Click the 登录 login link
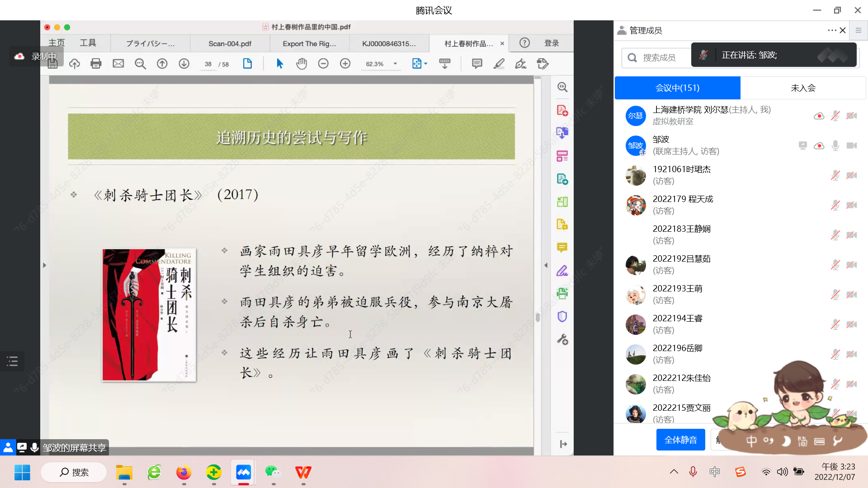868x488 pixels. (551, 43)
